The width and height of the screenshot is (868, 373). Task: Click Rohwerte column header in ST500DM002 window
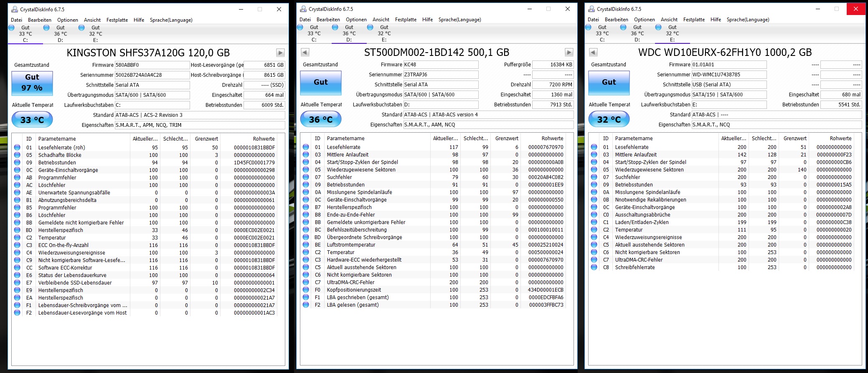(543, 139)
